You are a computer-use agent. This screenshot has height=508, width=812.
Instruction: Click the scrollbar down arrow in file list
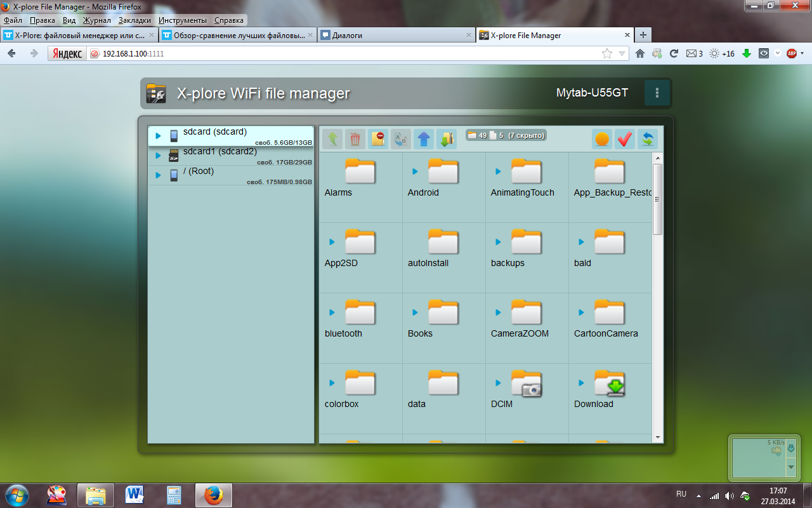pyautogui.click(x=657, y=438)
